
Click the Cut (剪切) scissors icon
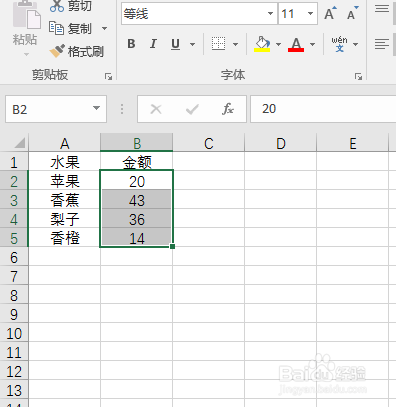(57, 6)
